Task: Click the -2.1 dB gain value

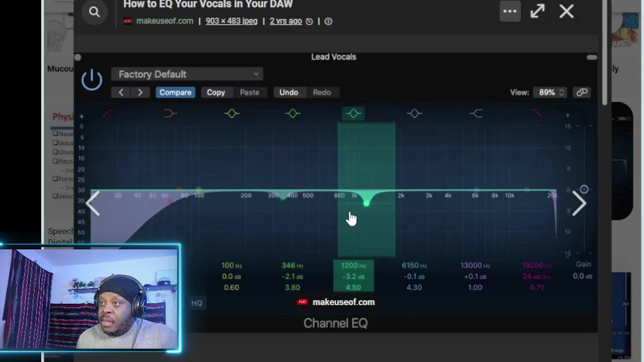Action: tap(292, 277)
